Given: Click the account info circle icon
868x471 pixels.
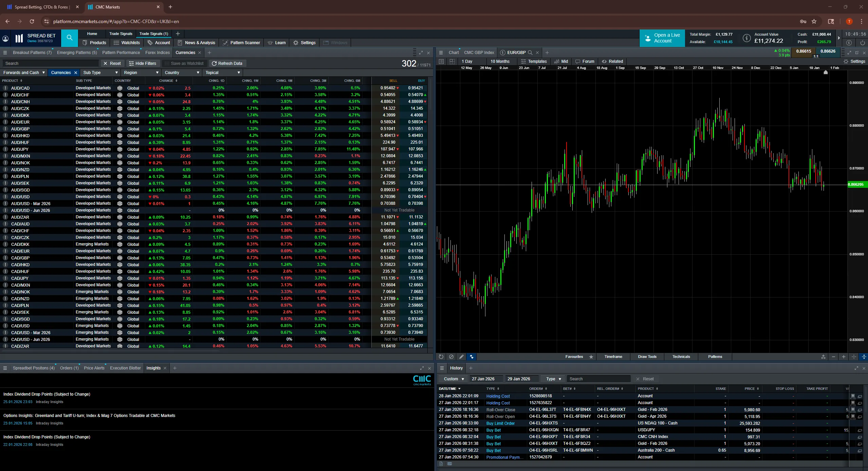Looking at the screenshot, I should pyautogui.click(x=746, y=38).
